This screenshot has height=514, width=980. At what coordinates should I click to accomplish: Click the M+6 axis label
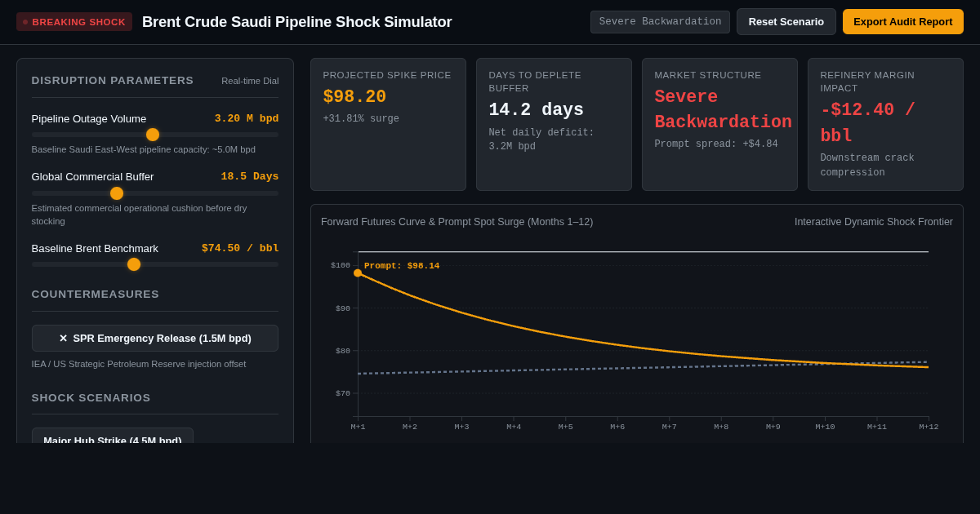pos(617,427)
